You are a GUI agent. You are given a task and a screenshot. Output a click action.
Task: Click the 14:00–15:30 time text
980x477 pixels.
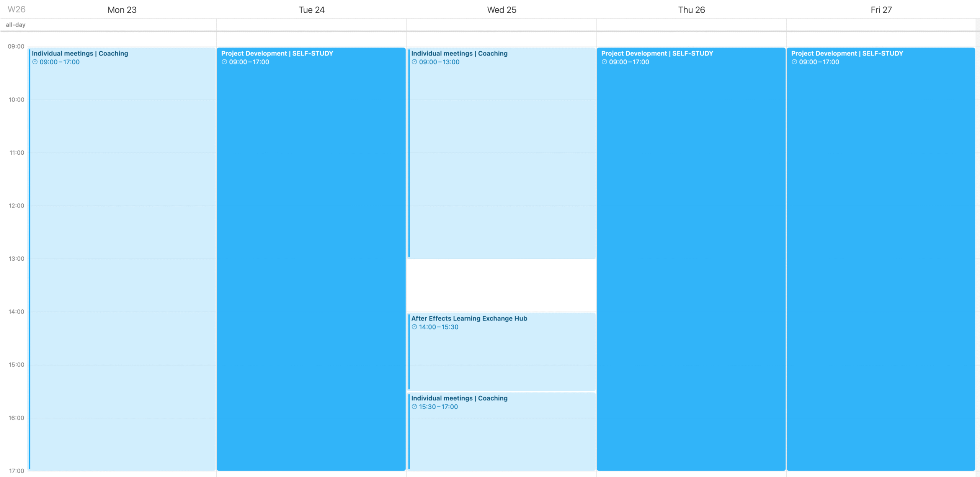click(439, 327)
